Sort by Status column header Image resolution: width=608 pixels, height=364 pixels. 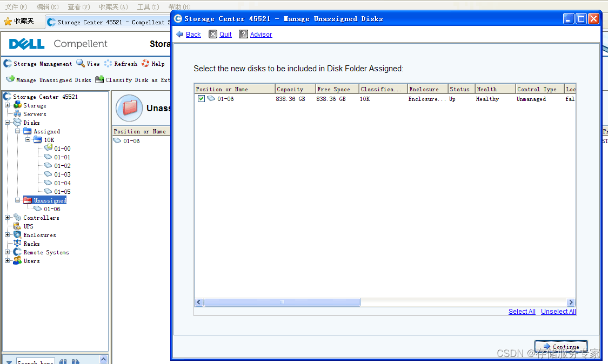[x=462, y=89]
